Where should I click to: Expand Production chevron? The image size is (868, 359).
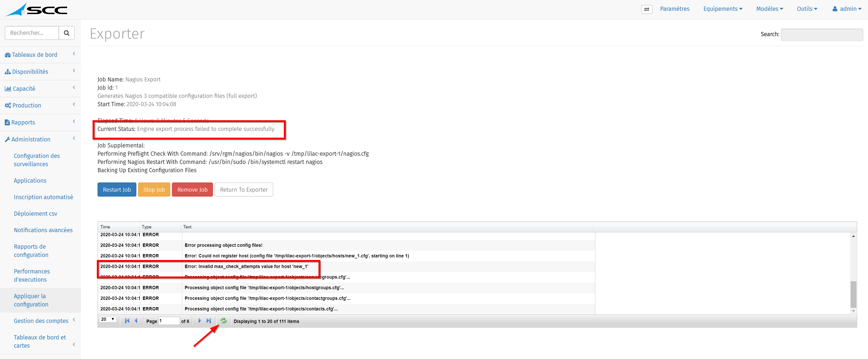click(x=74, y=104)
